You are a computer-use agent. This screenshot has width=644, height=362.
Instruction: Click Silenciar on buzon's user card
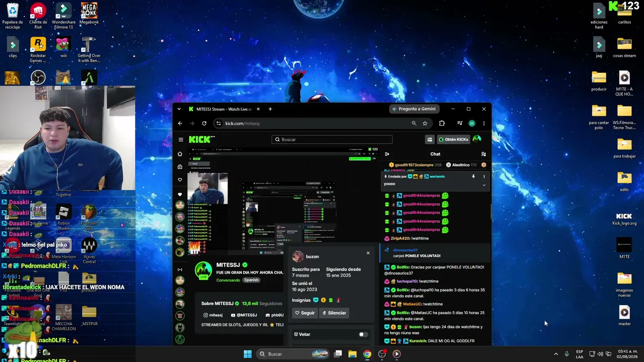click(334, 313)
